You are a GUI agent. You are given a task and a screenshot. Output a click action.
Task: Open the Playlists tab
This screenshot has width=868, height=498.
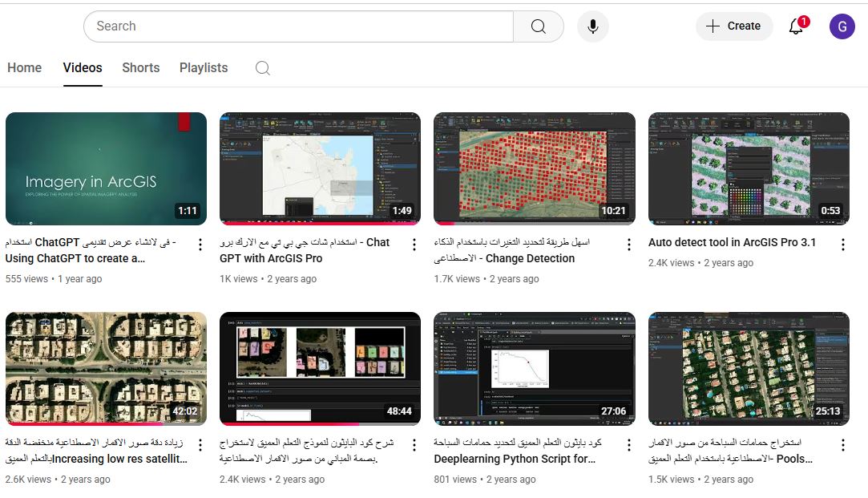203,67
